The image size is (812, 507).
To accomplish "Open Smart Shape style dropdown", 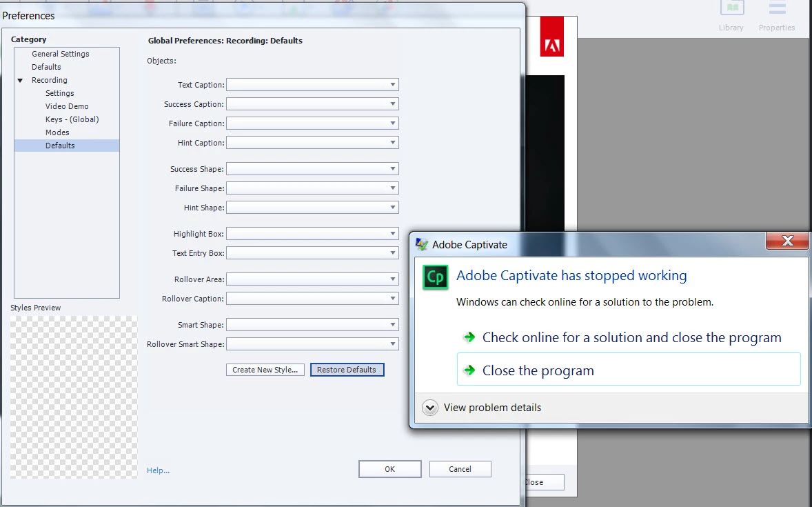I will click(312, 324).
